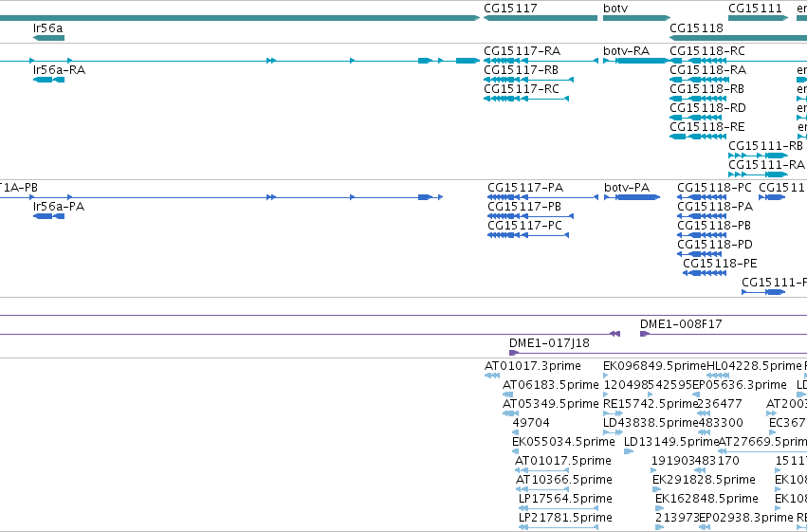807x532 pixels.
Task: Select EST AT01017.3prime
Action: (533, 366)
